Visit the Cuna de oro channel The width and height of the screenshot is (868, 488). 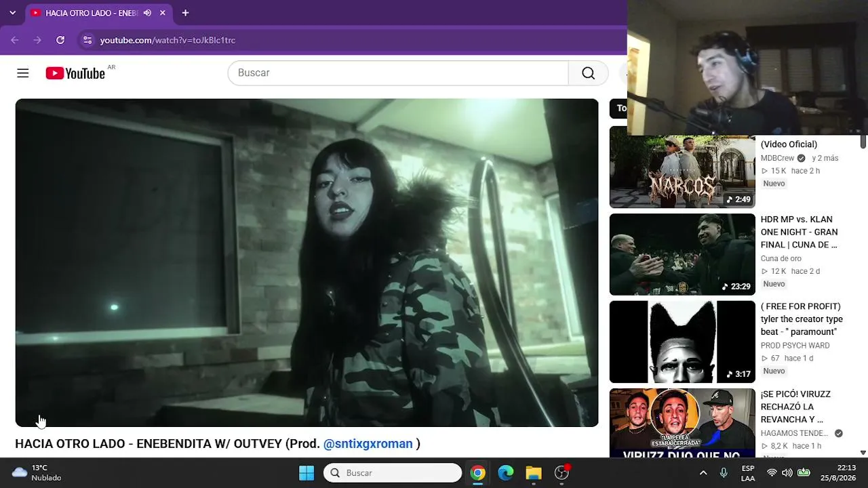pos(781,259)
